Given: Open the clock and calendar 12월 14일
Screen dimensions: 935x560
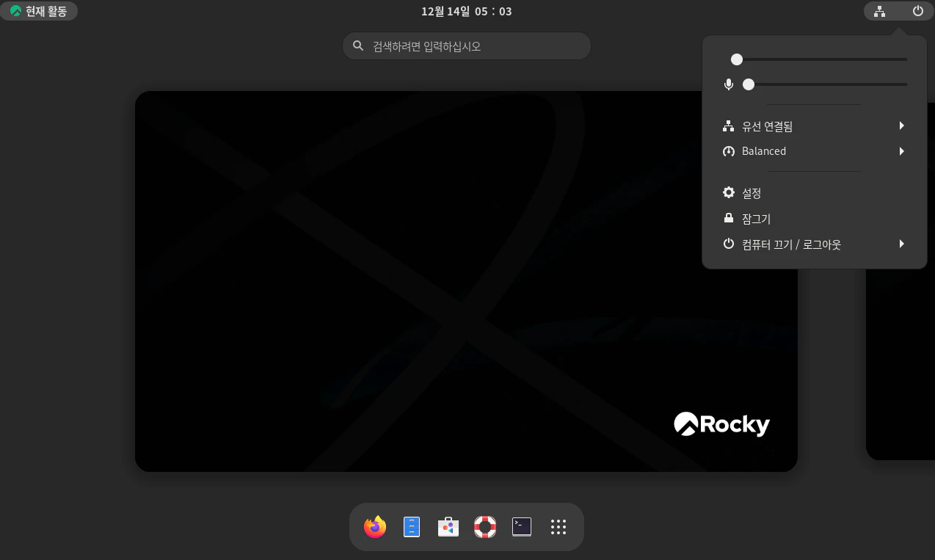Looking at the screenshot, I should click(467, 11).
